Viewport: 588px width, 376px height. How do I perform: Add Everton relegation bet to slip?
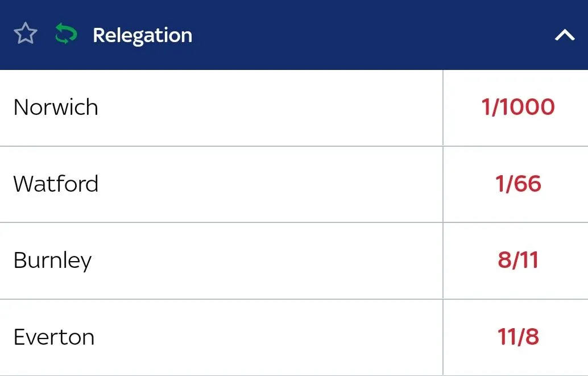click(517, 337)
